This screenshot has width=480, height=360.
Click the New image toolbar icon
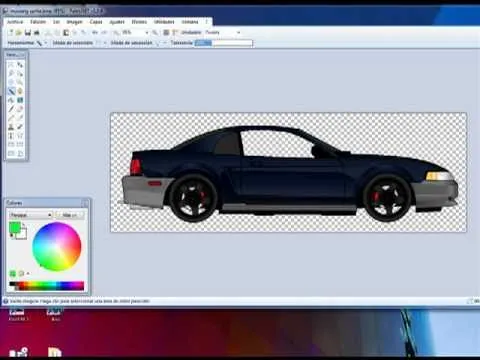[x=11, y=32]
